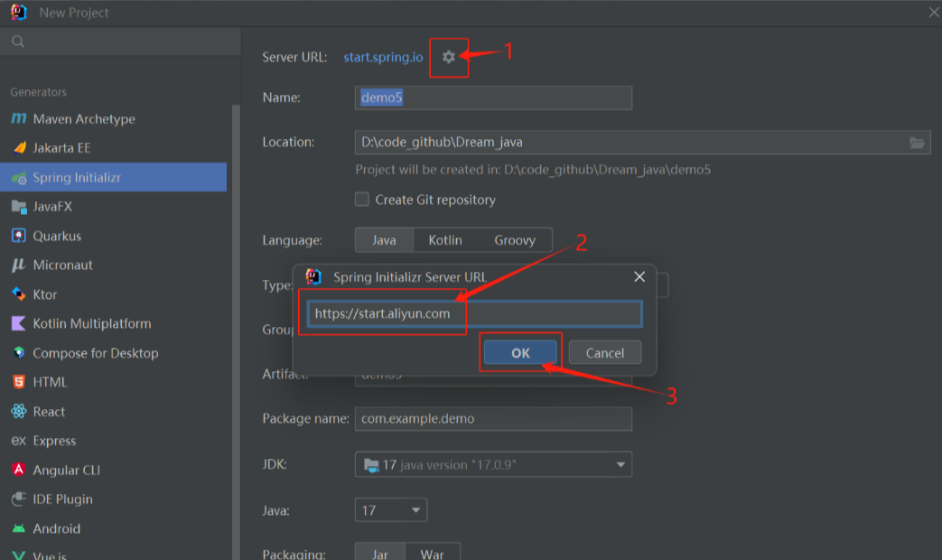Click IntelliJ logo in New Project title bar
The height and width of the screenshot is (560, 942).
coord(19,12)
